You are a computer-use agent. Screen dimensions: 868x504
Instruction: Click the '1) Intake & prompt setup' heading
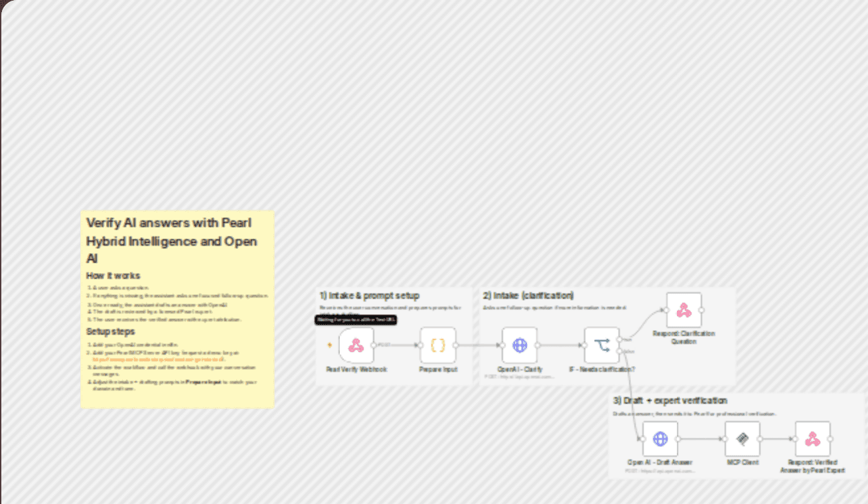(x=370, y=295)
